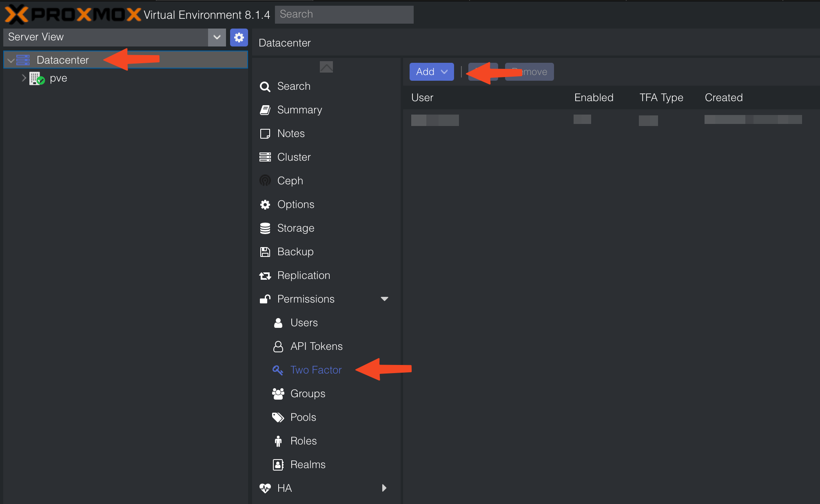The width and height of the screenshot is (820, 504).
Task: Expand the pve node tree arrow
Action: 24,78
